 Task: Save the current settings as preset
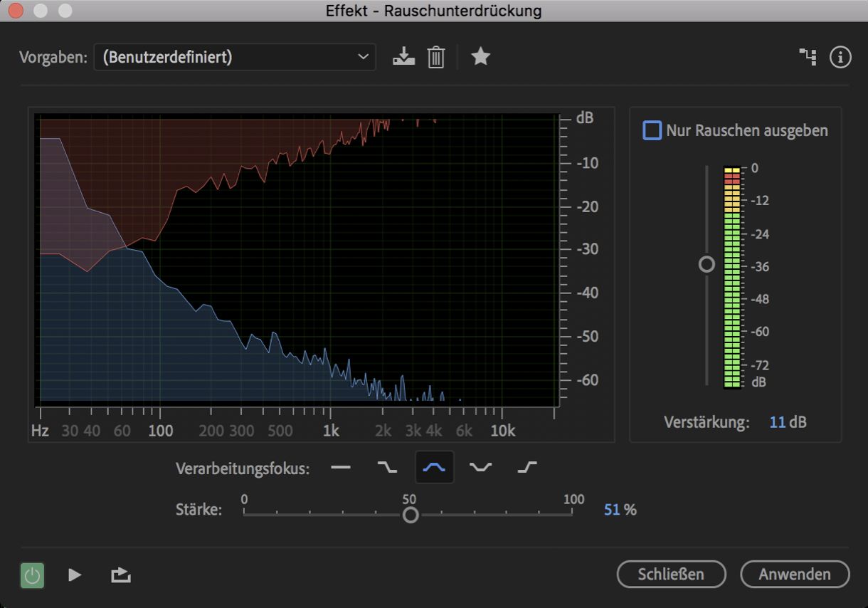tap(404, 57)
